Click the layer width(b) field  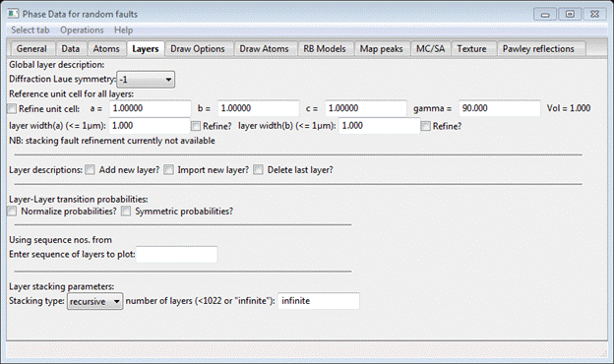click(x=380, y=126)
